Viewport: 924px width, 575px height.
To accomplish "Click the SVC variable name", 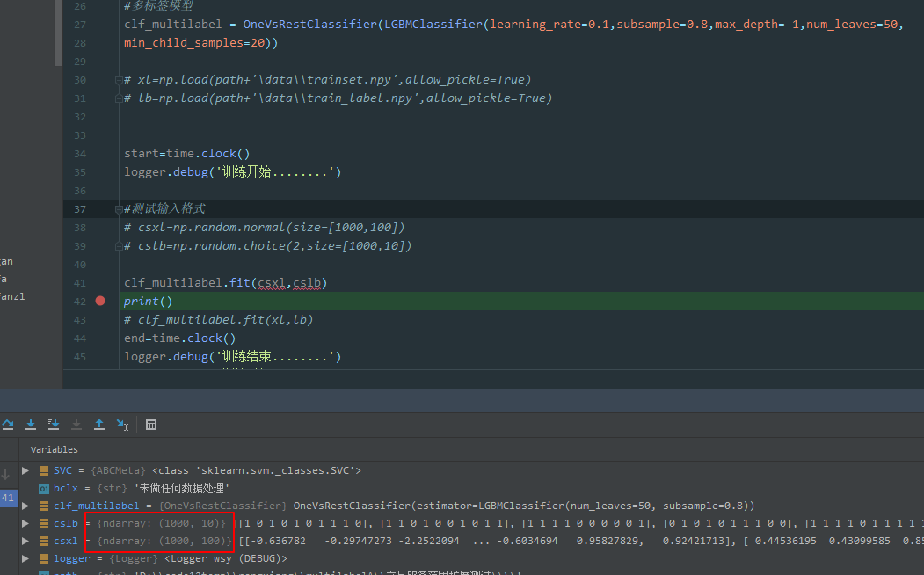I will (x=62, y=470).
